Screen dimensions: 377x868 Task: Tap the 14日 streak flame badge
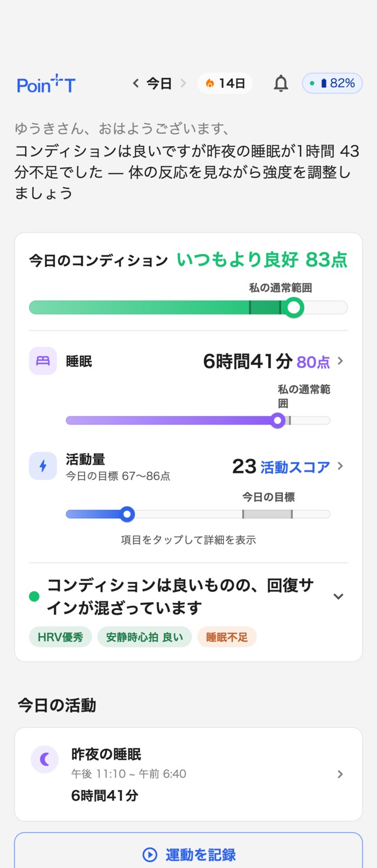(225, 83)
